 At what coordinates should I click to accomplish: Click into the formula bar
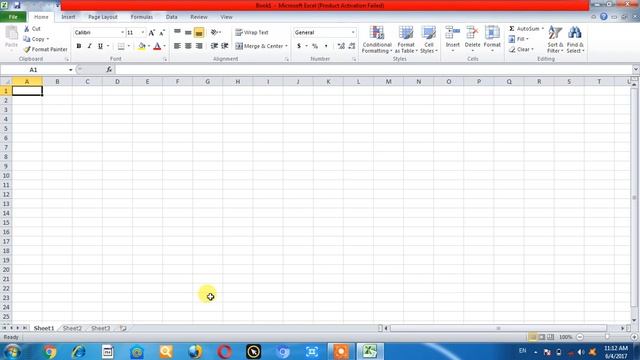tap(373, 70)
